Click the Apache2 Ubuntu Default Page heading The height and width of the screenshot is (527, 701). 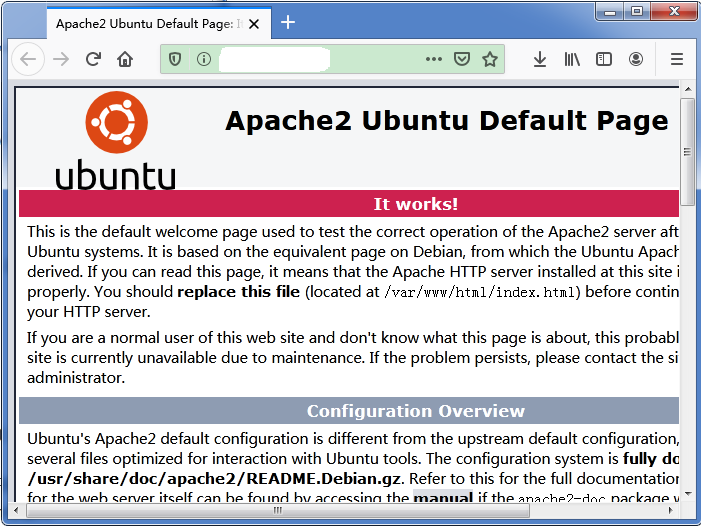[447, 121]
